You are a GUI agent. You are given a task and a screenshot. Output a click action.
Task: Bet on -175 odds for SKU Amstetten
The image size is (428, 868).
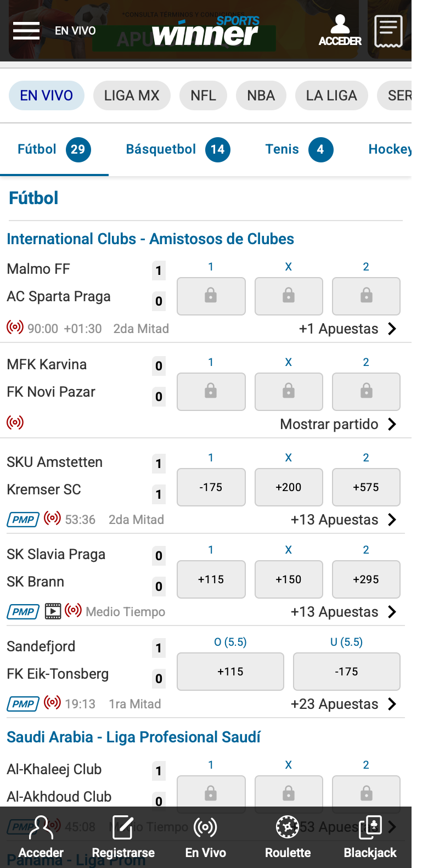pos(211,487)
